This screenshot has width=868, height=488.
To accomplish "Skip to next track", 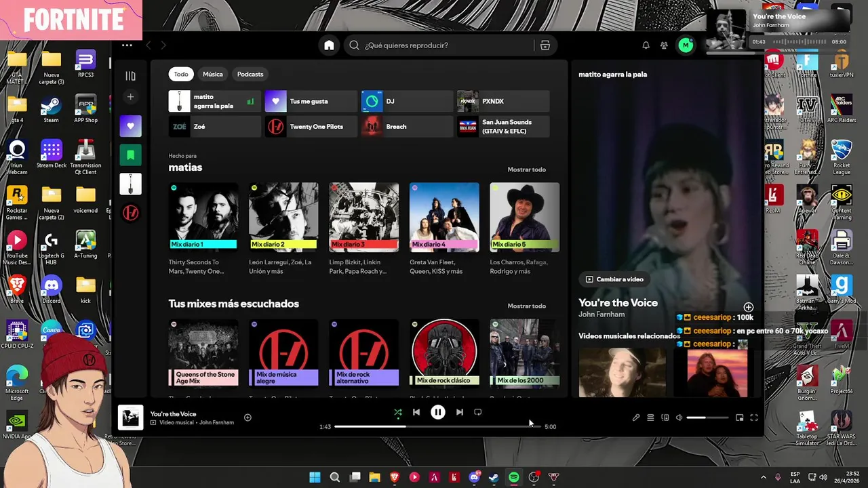I will coord(459,412).
